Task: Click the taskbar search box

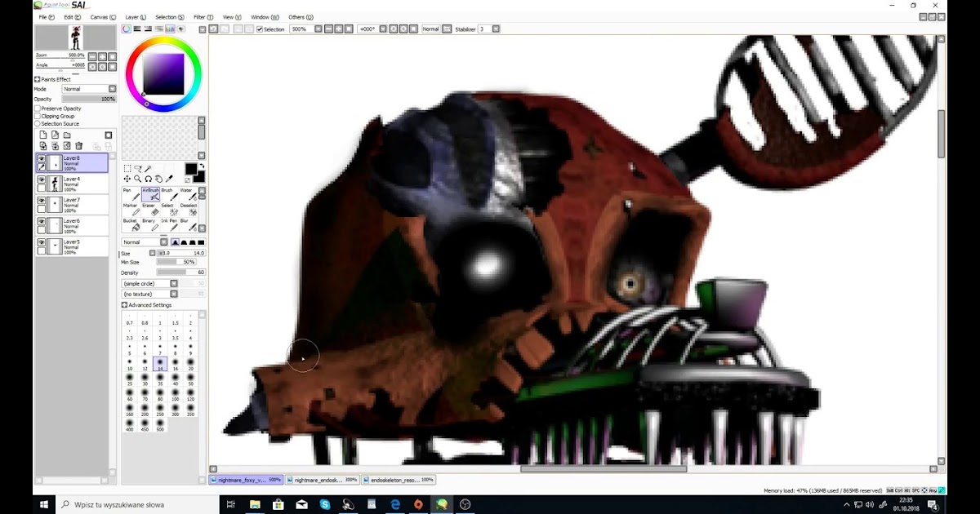Action: pos(138,504)
